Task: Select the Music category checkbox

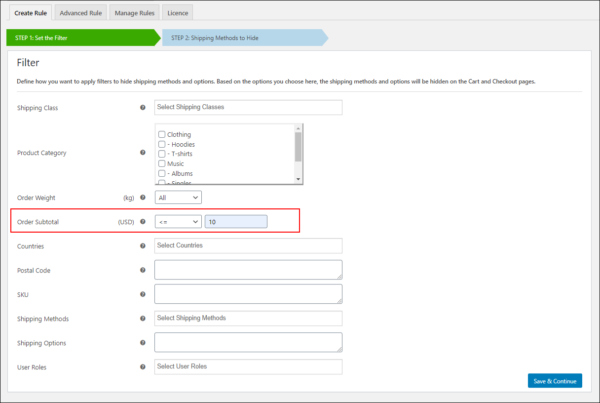Action: [x=162, y=163]
